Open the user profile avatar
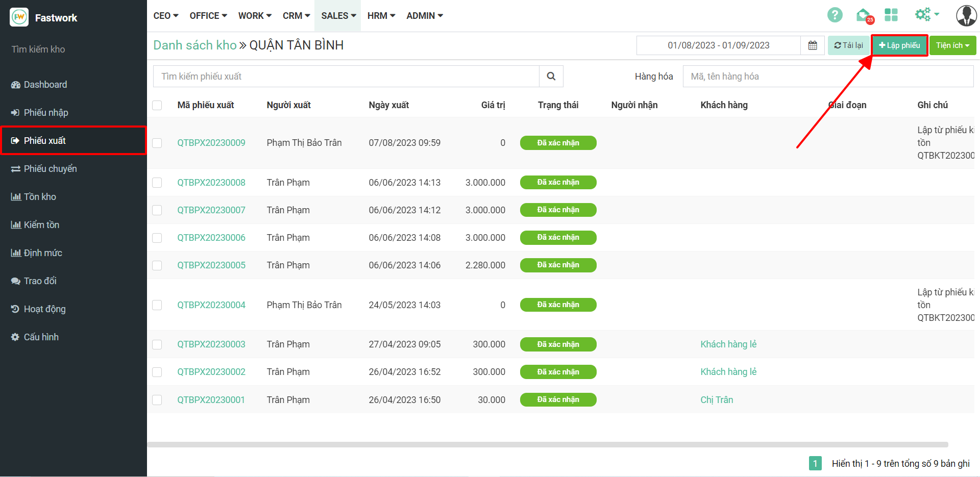Viewport: 980px width, 477px height. [966, 16]
